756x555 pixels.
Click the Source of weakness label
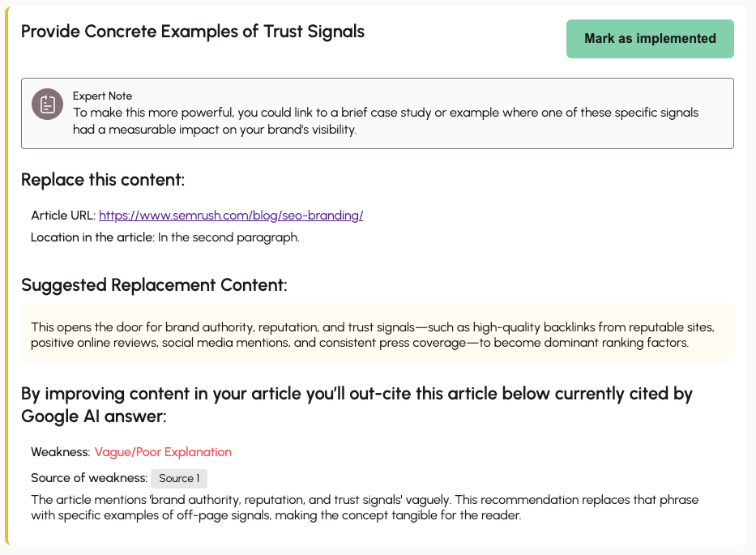[88, 478]
